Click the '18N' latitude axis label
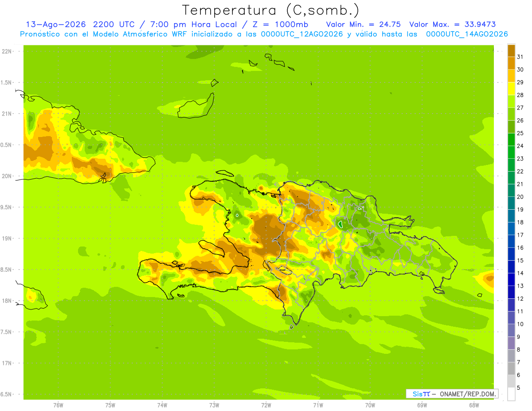Image resolution: width=532 pixels, height=411 pixels. 6,301
